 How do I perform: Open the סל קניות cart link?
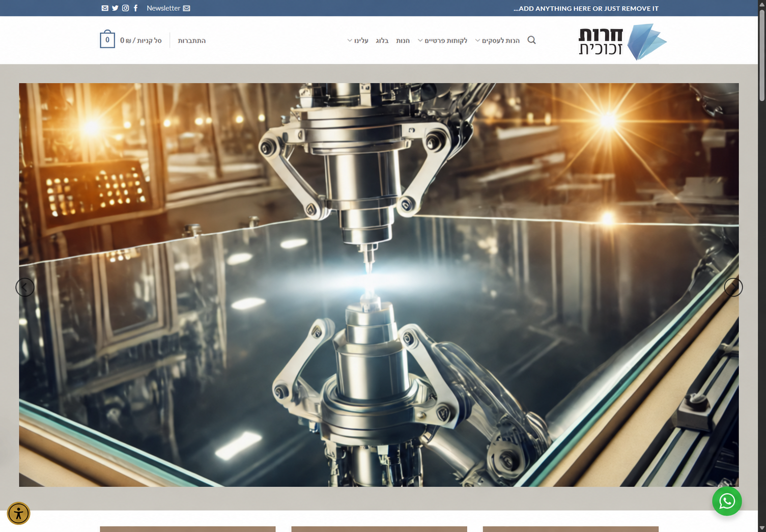pos(141,40)
